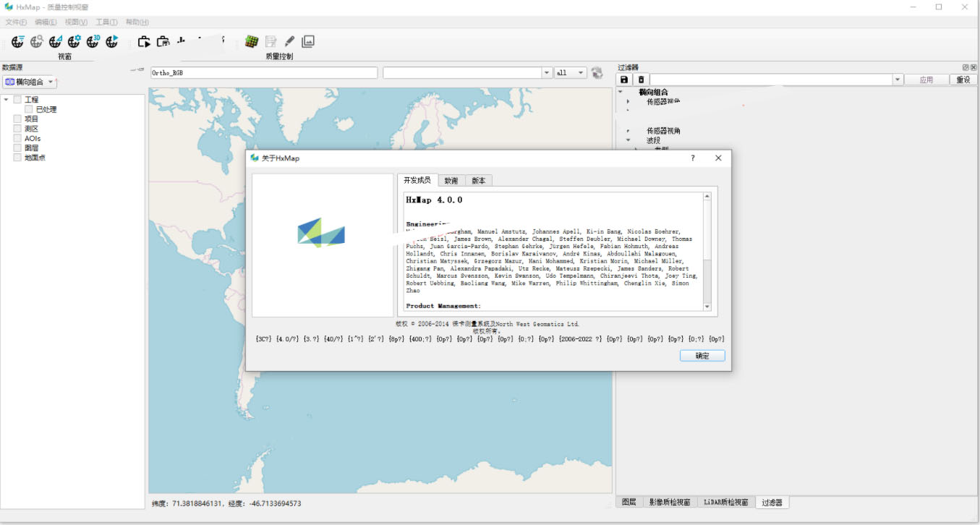Click the Product Management heading text
The image size is (980, 525).
(443, 306)
